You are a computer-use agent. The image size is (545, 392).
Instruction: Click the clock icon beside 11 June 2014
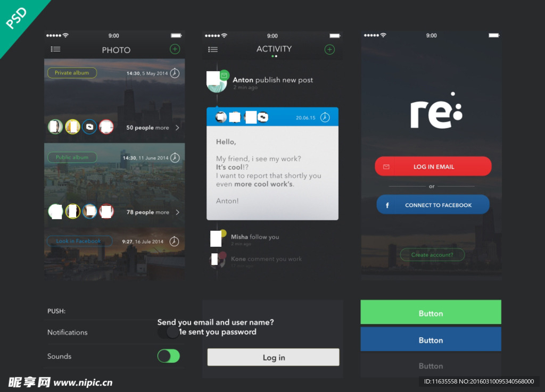pos(175,158)
